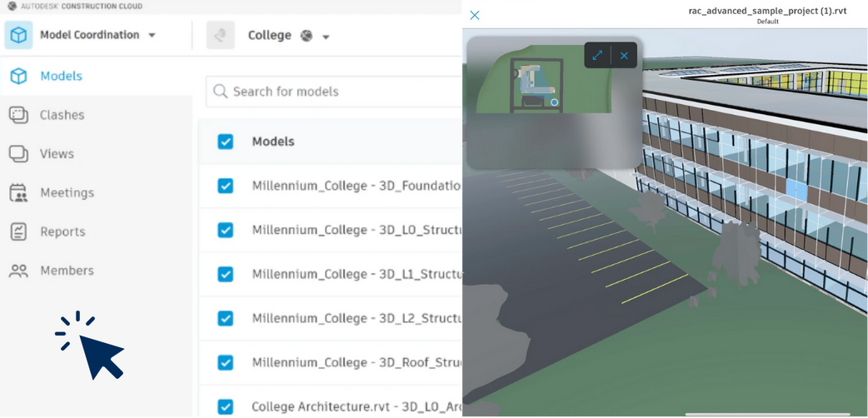Viewport: 868px width, 418px height.
Task: Click the Views icon in sidebar
Action: (x=19, y=154)
